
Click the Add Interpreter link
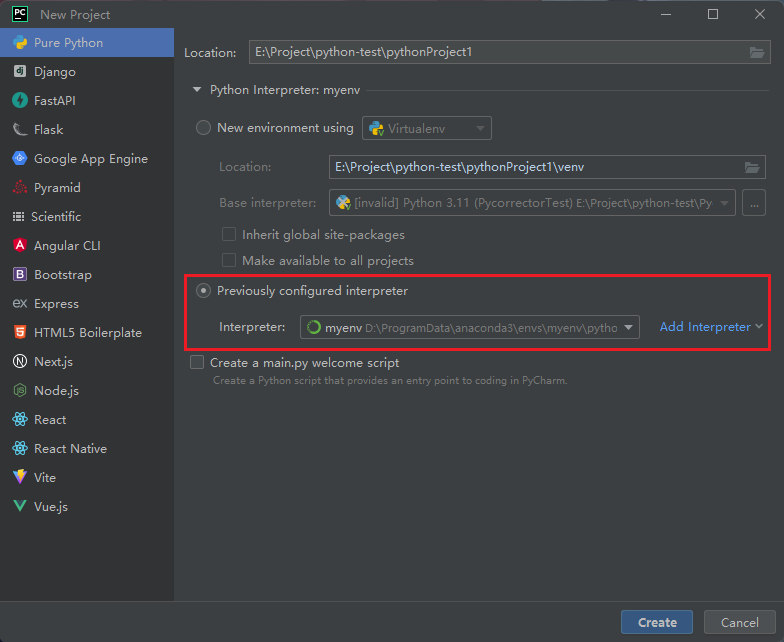[705, 326]
